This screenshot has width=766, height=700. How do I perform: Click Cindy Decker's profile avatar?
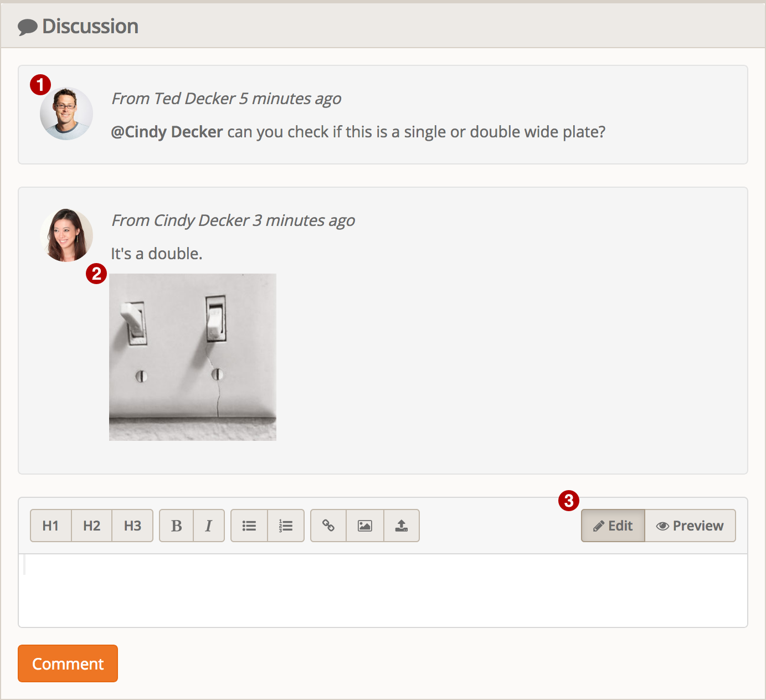(x=66, y=235)
